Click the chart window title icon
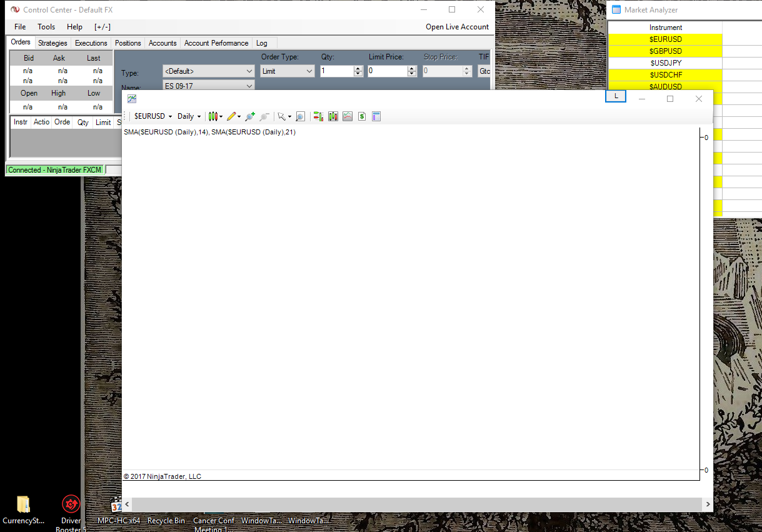The image size is (762, 532). coord(132,99)
